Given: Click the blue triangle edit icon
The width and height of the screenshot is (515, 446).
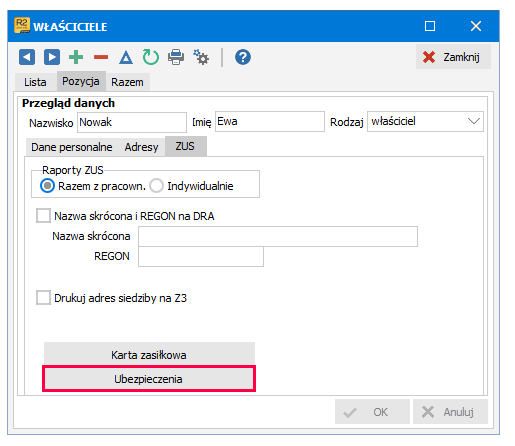Looking at the screenshot, I should [126, 57].
